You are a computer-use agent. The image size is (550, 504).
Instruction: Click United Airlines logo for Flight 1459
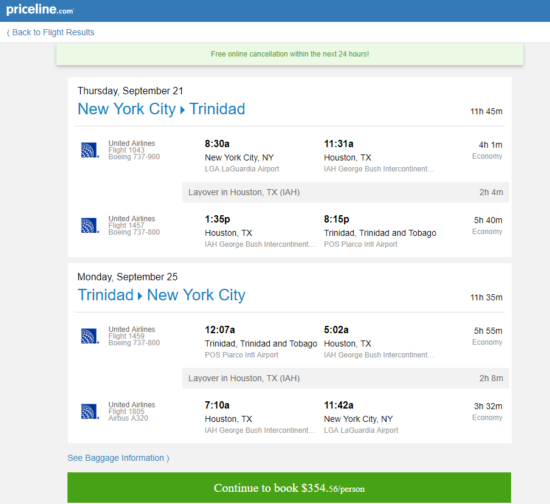pyautogui.click(x=89, y=336)
